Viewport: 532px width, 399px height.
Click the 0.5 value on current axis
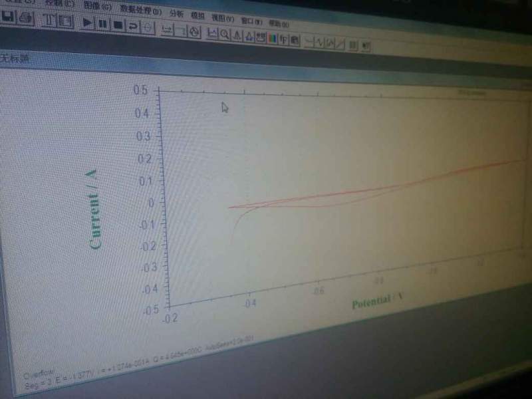[x=140, y=90]
